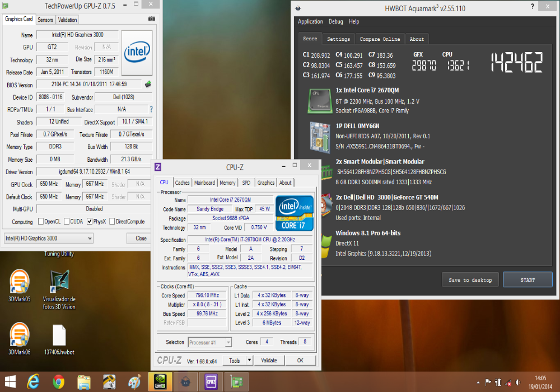Click the GPU-Z Name field
560x392 pixels.
77,35
